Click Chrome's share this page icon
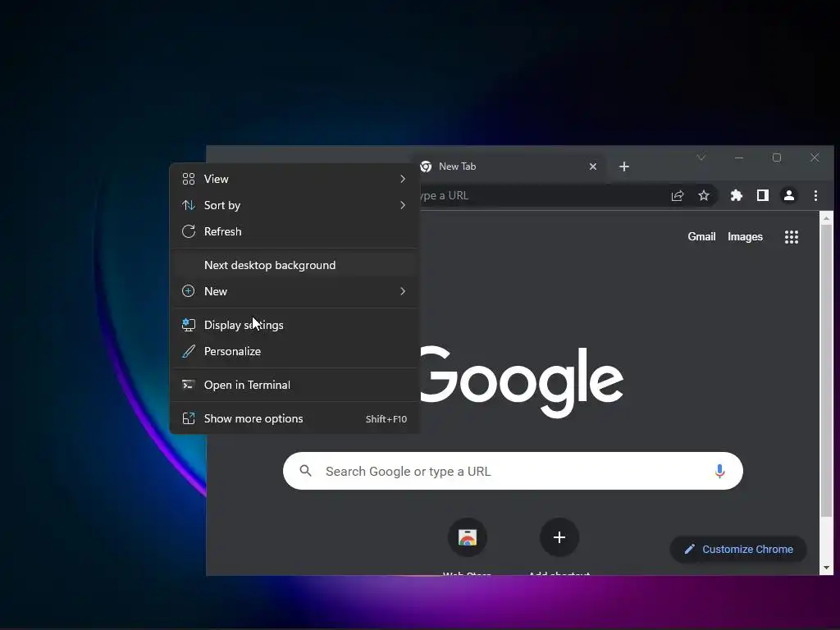 pyautogui.click(x=678, y=196)
